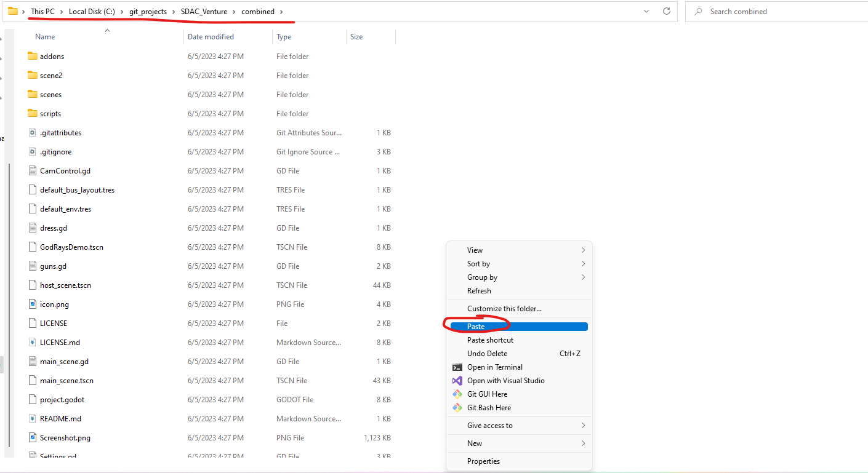Open the address bar history dropdown
Image resolution: width=868 pixels, height=473 pixels.
(646, 11)
